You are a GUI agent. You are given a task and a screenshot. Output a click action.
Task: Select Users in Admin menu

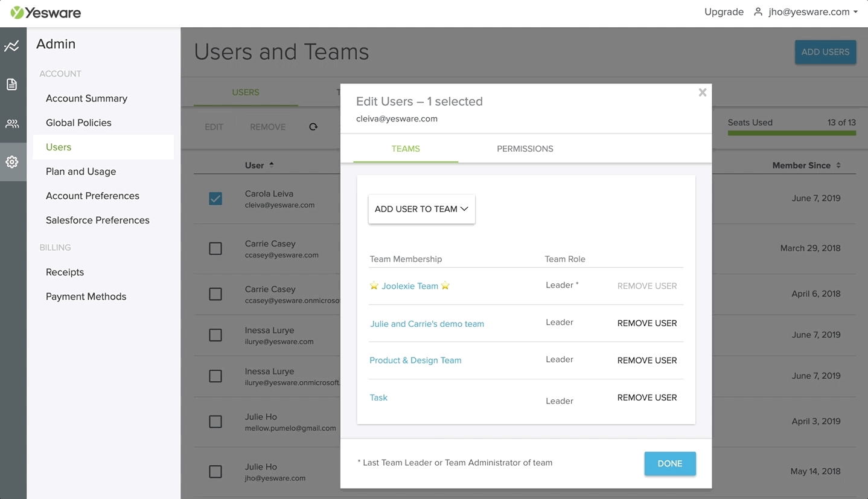[59, 147]
